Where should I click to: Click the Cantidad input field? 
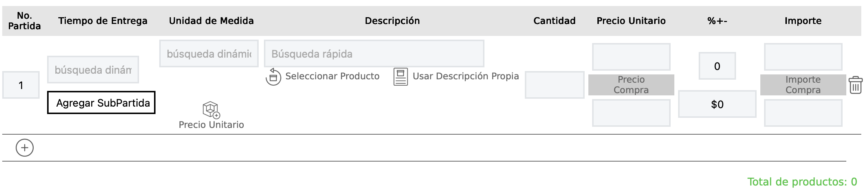tap(554, 85)
